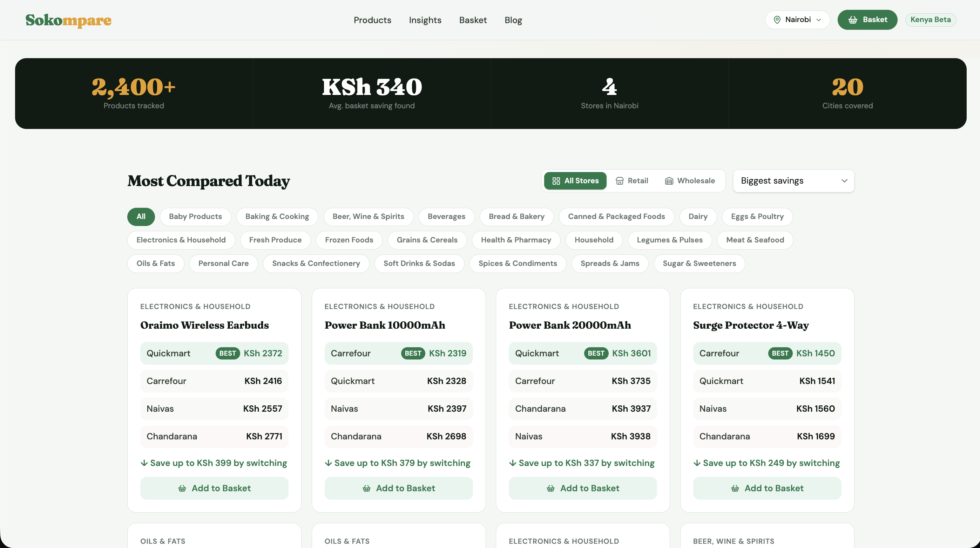Filter by Bread & Bakery category
Viewport: 980px width, 548px height.
pyautogui.click(x=516, y=217)
